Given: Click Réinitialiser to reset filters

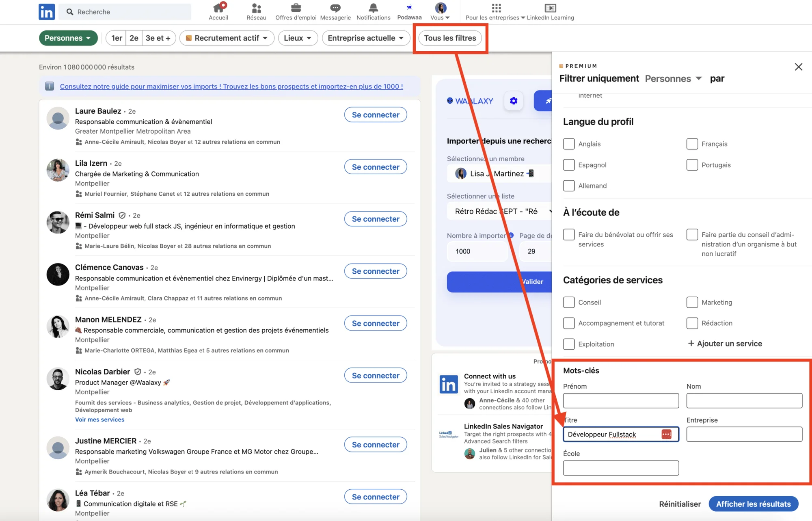Looking at the screenshot, I should 680,504.
